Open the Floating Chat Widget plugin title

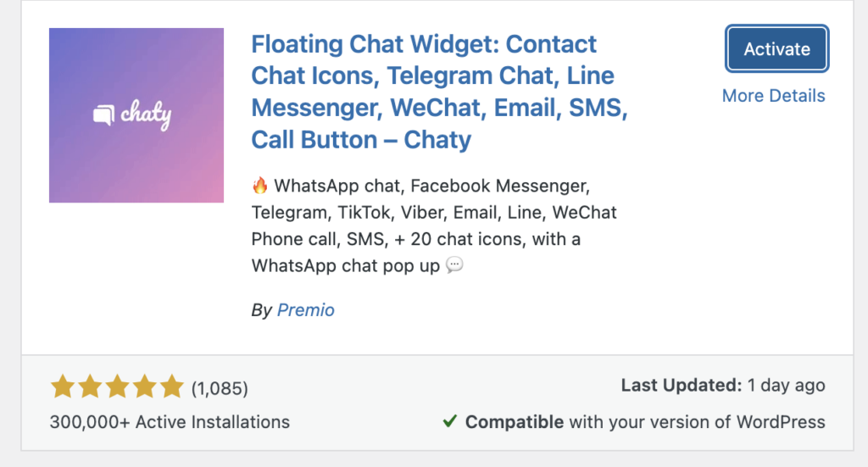click(x=440, y=92)
